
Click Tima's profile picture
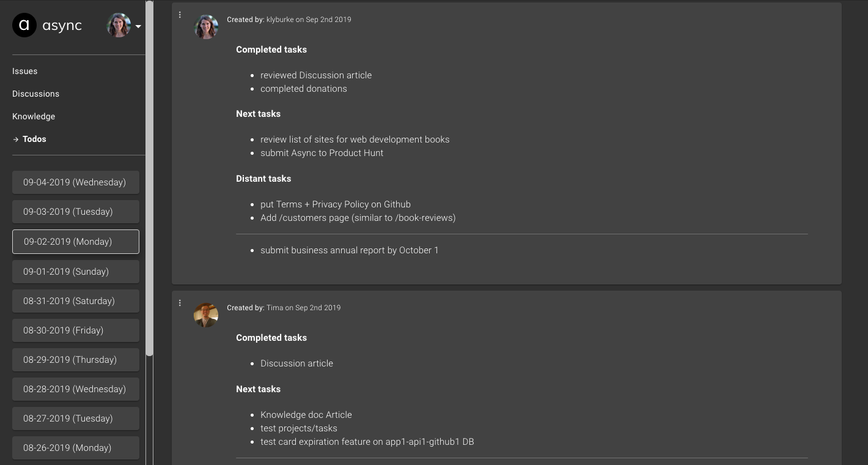(x=206, y=314)
